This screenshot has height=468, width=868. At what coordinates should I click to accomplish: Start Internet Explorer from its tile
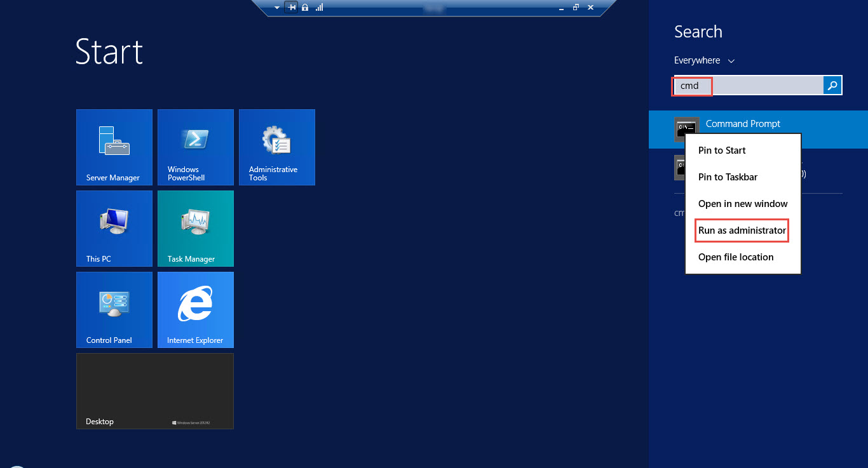(195, 309)
